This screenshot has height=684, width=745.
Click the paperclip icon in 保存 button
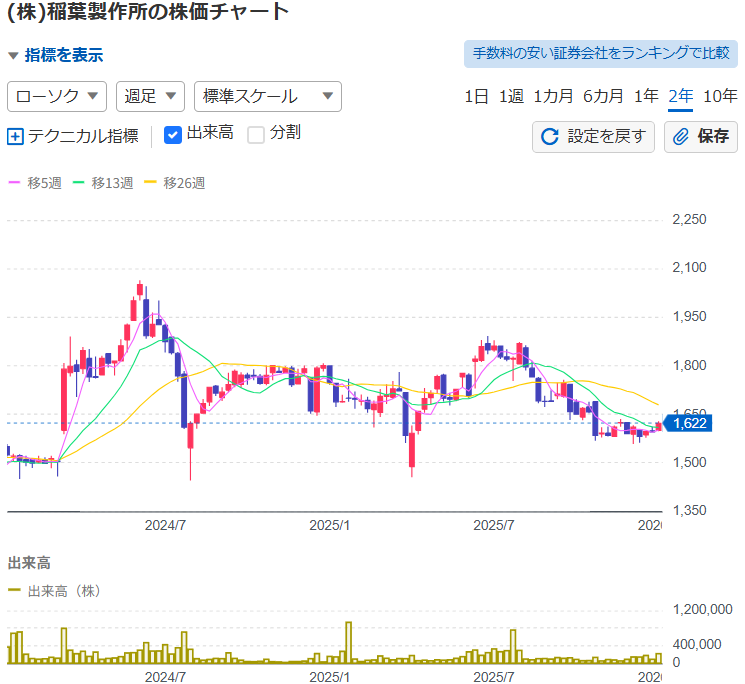click(681, 137)
